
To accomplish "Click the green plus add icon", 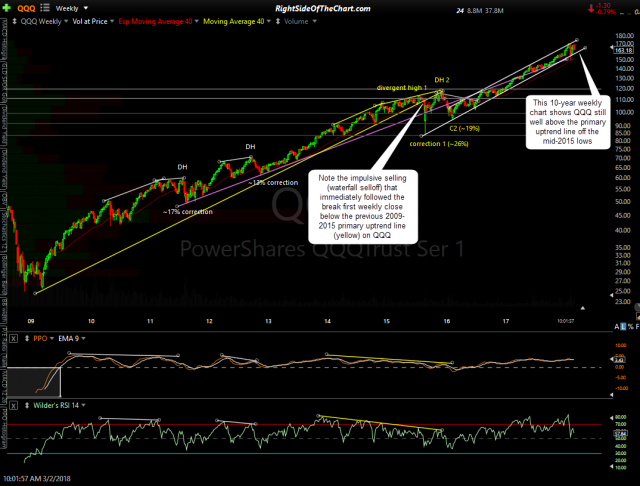I will (x=7, y=8).
